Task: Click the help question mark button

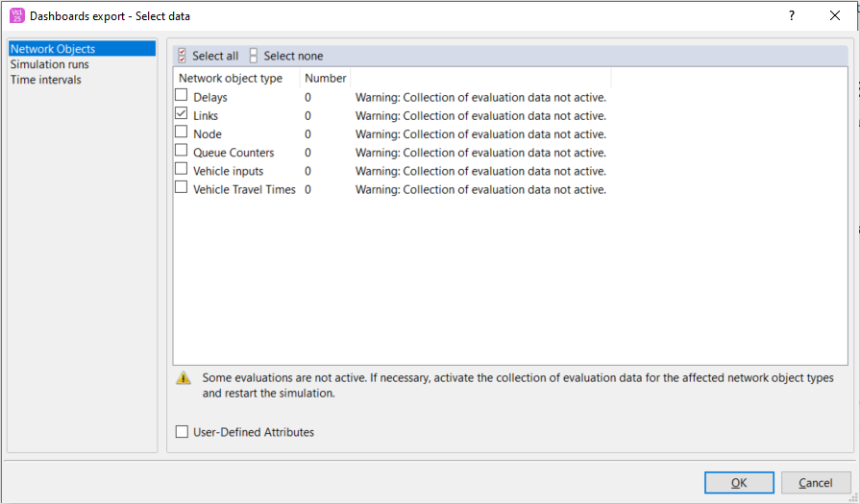Action: [x=791, y=15]
